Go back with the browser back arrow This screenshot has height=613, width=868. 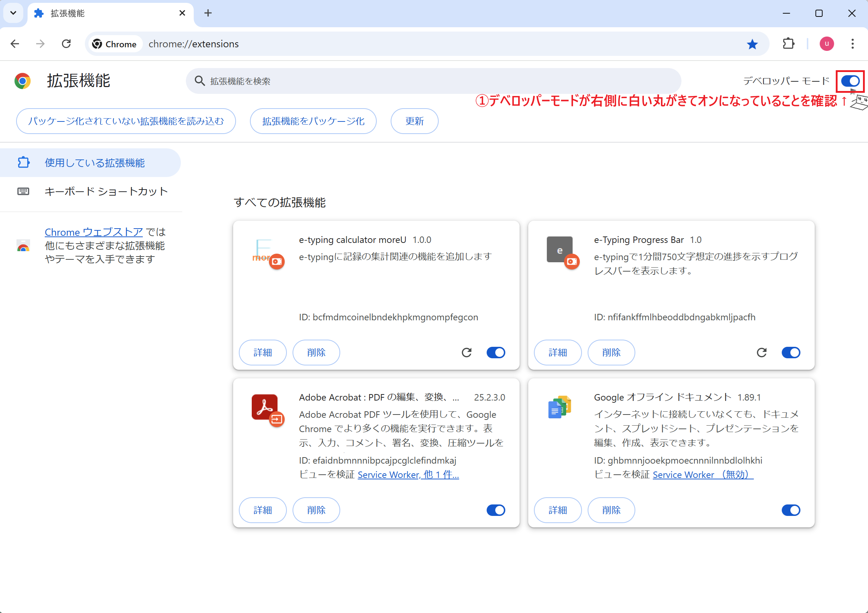point(15,44)
